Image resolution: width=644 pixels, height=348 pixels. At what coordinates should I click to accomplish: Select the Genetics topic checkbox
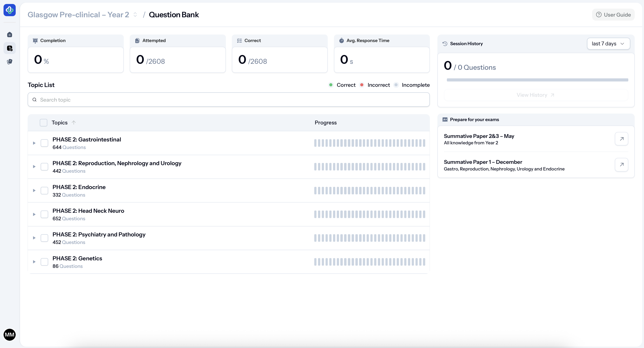[x=44, y=262]
